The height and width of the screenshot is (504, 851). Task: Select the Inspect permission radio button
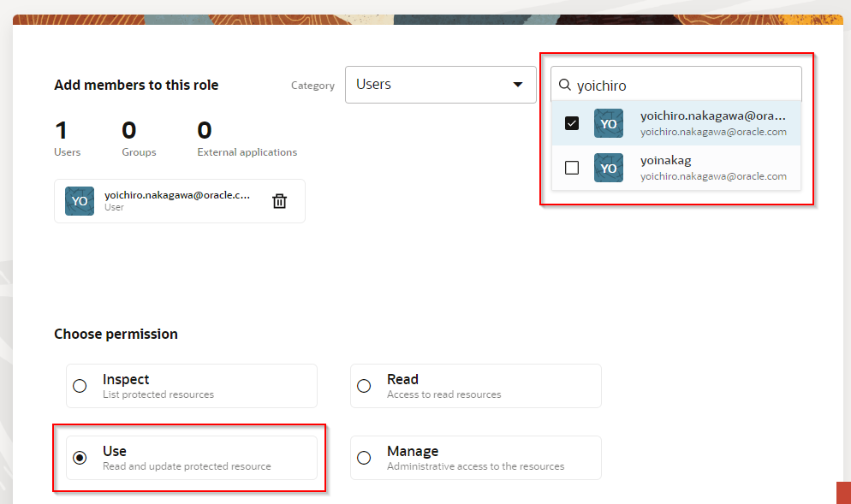pos(80,386)
